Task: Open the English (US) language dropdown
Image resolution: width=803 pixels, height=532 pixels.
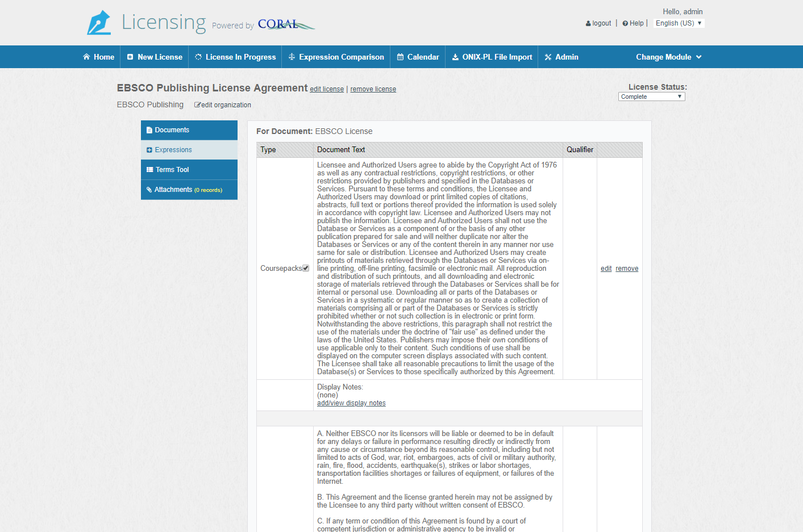Action: [x=678, y=23]
